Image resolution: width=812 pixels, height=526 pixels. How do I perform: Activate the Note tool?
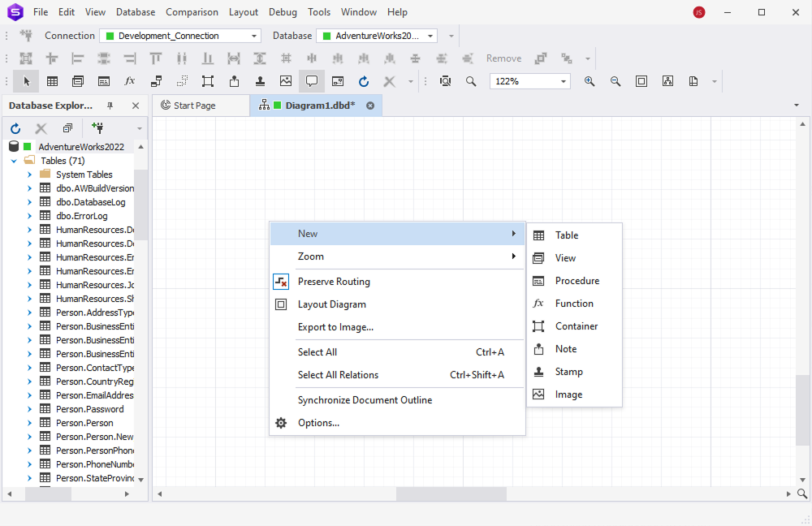tap(233, 81)
